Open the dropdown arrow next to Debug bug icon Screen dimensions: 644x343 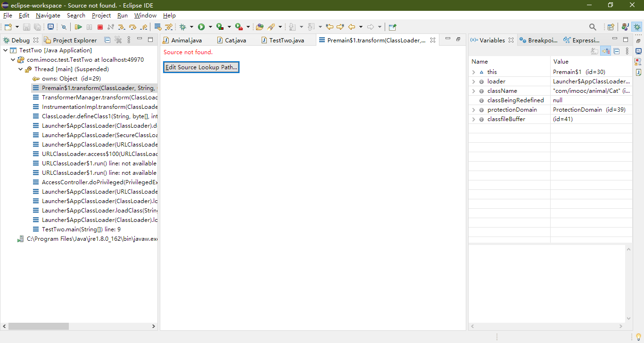[x=191, y=27]
